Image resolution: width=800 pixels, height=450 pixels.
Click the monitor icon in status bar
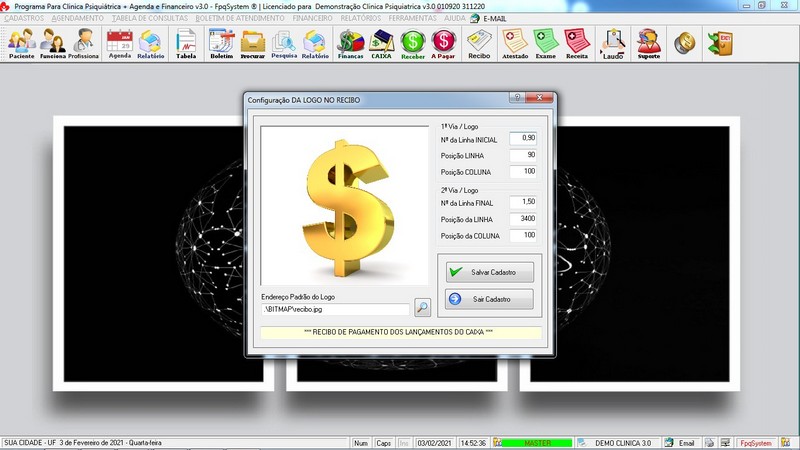[x=725, y=443]
